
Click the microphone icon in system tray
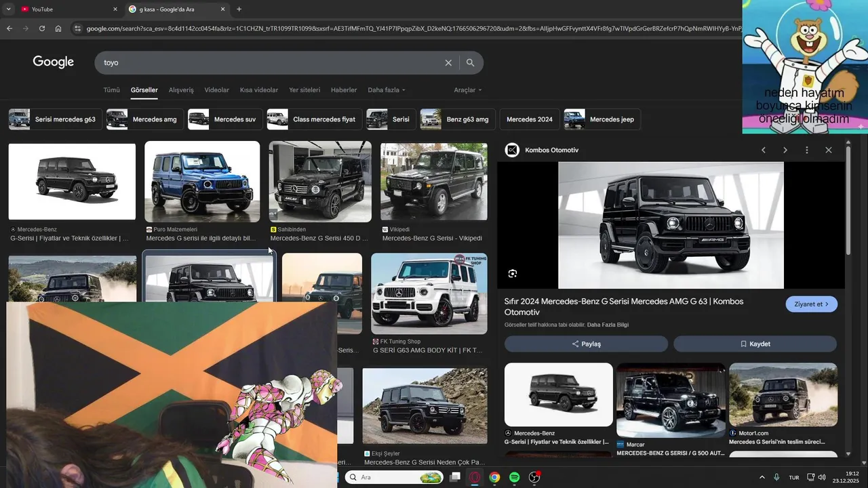tap(777, 477)
